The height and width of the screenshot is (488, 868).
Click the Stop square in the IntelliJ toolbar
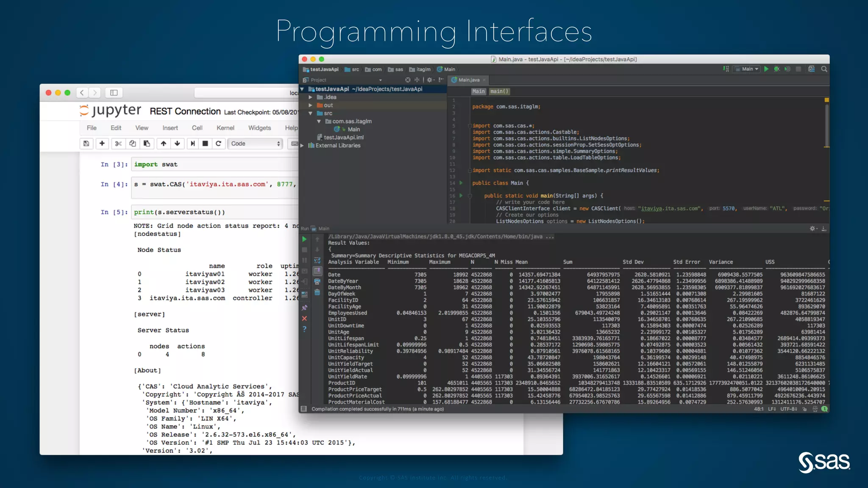click(x=798, y=69)
